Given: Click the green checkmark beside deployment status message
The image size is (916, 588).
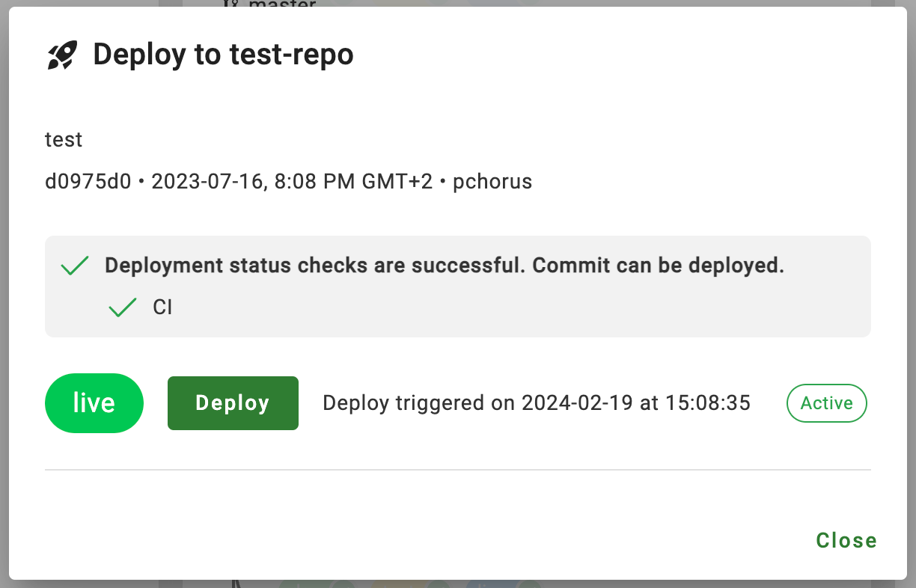Looking at the screenshot, I should tap(74, 265).
